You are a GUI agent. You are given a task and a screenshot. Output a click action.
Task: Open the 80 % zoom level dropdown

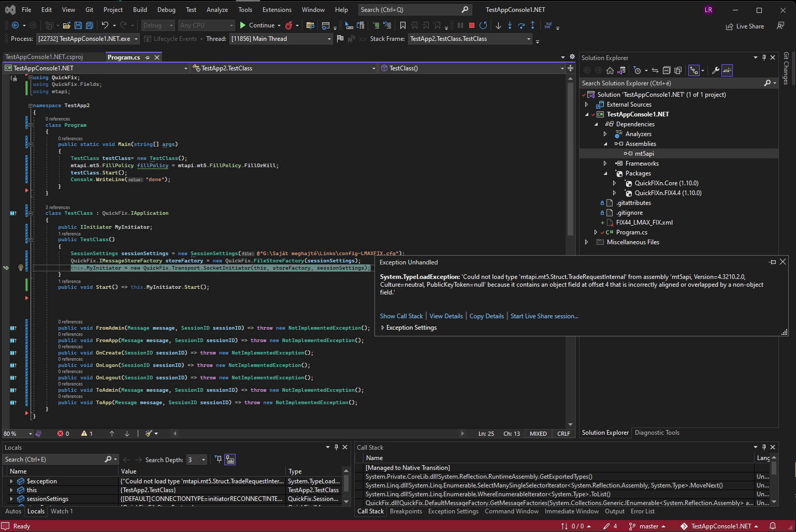[x=18, y=434]
